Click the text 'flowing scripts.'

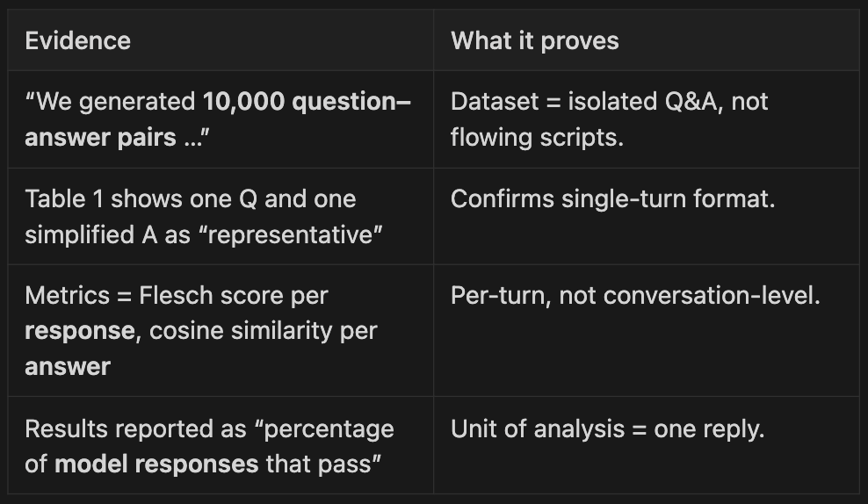(x=536, y=138)
